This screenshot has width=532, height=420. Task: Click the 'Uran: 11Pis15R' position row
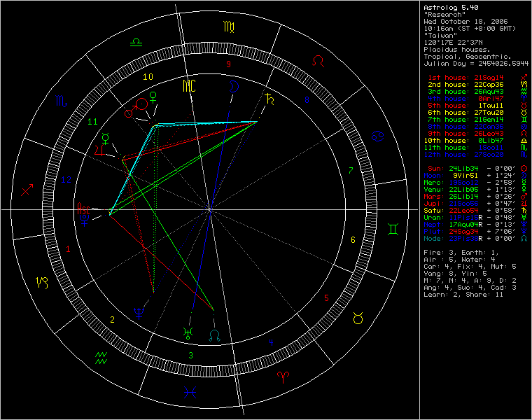click(476, 218)
